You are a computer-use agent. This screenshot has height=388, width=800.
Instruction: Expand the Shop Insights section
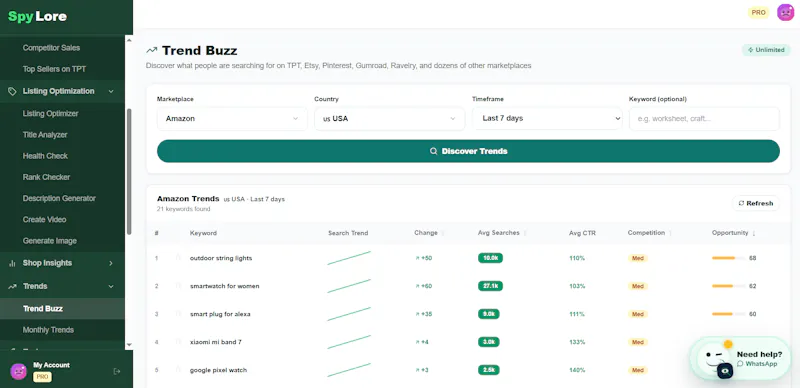pyautogui.click(x=111, y=263)
